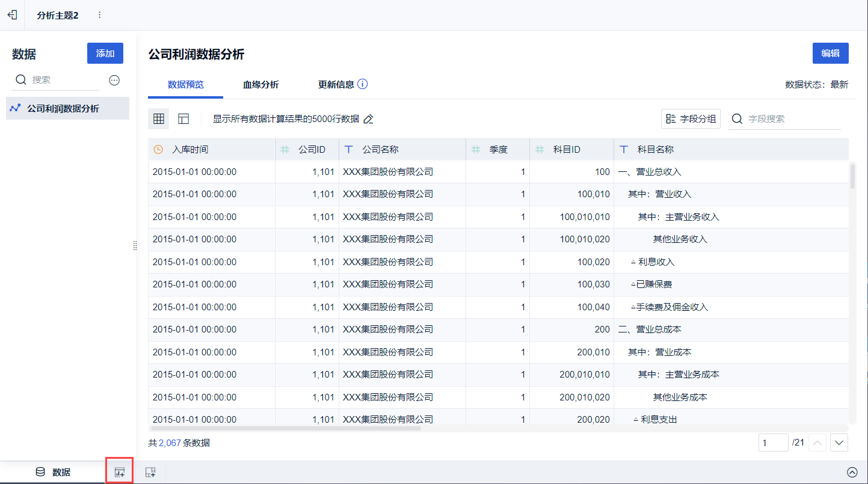868x484 pixels.
Task: Open the 血缘分析 tab
Action: point(260,85)
